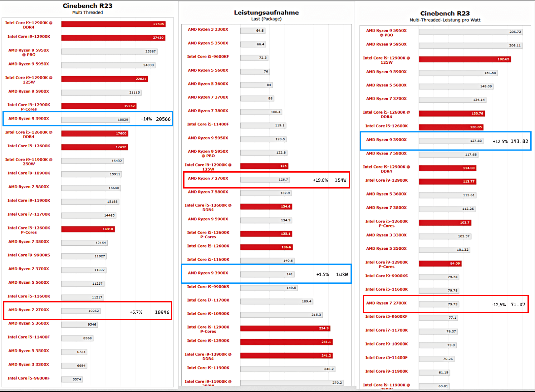This screenshot has height=392, width=535.
Task: Click the efficiency value 61.19
Action: tap(444, 373)
